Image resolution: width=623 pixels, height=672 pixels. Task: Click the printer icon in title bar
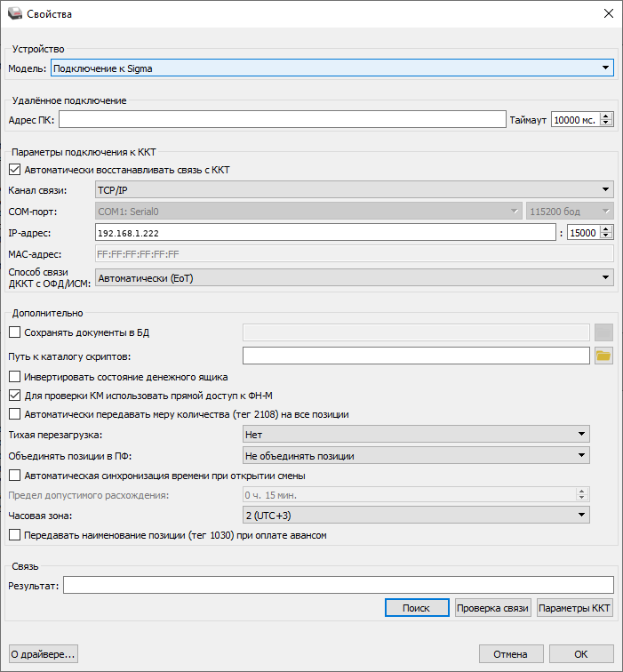pos(14,13)
